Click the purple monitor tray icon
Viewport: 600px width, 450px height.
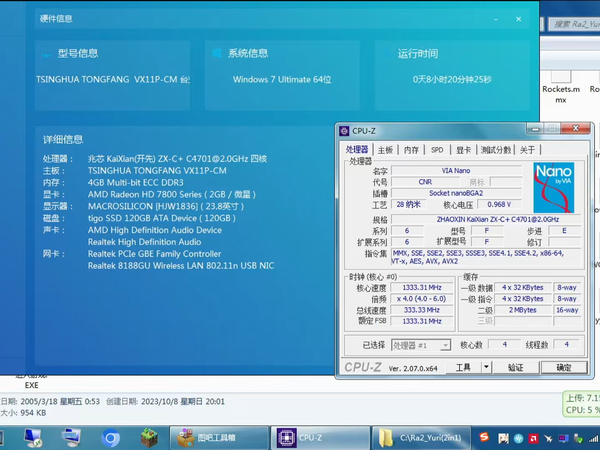click(x=563, y=439)
